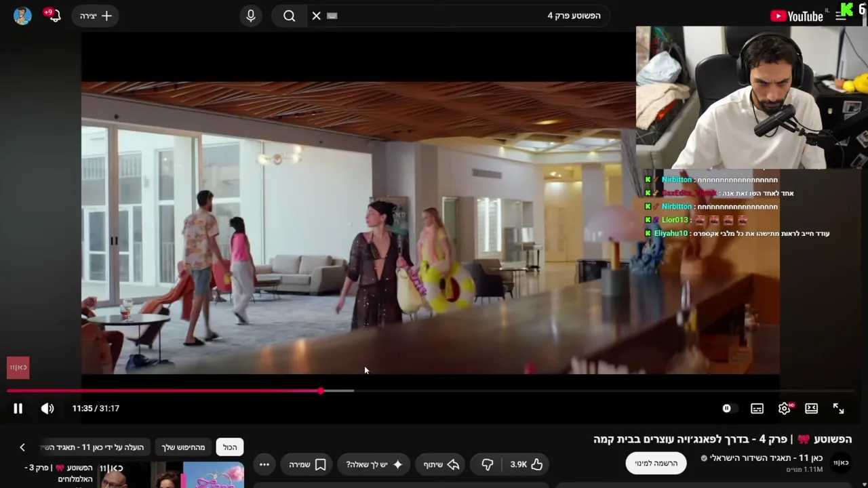Image resolution: width=868 pixels, height=488 pixels.
Task: Select the הכול filter chip
Action: click(x=230, y=447)
